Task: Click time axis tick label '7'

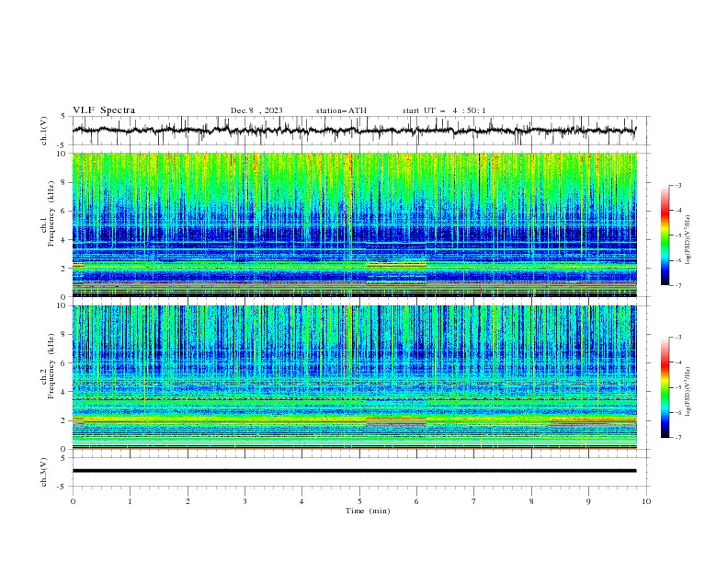Action: tap(474, 501)
